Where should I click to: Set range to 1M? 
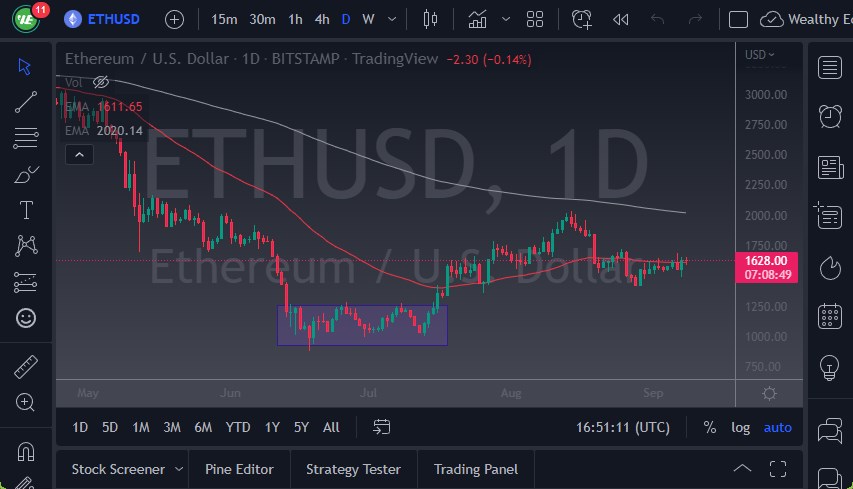(x=141, y=428)
